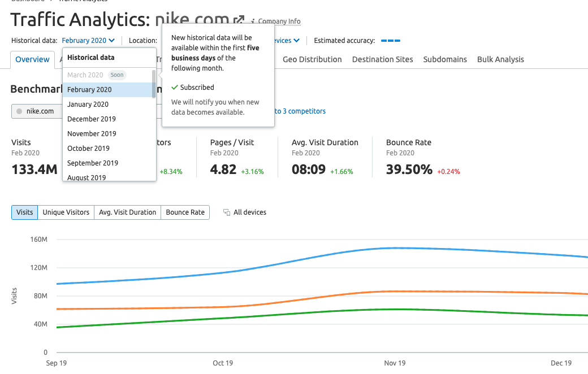Click the +1.66% change value
This screenshot has width=588, height=374.
coord(341,172)
